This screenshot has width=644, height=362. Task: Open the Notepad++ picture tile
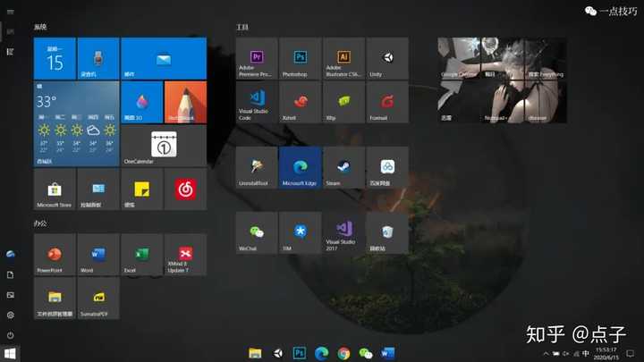tap(502, 102)
